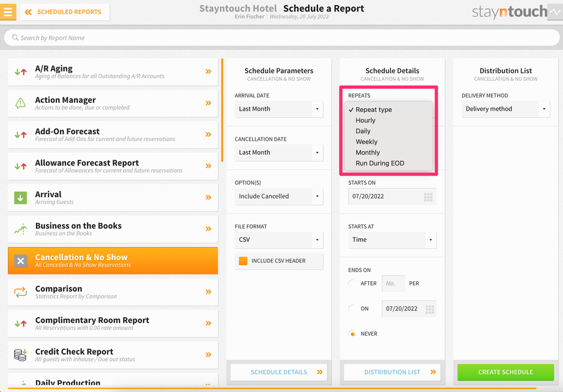Click the Add-On Forecast arrows icon
This screenshot has width=563, height=392.
(x=20, y=135)
